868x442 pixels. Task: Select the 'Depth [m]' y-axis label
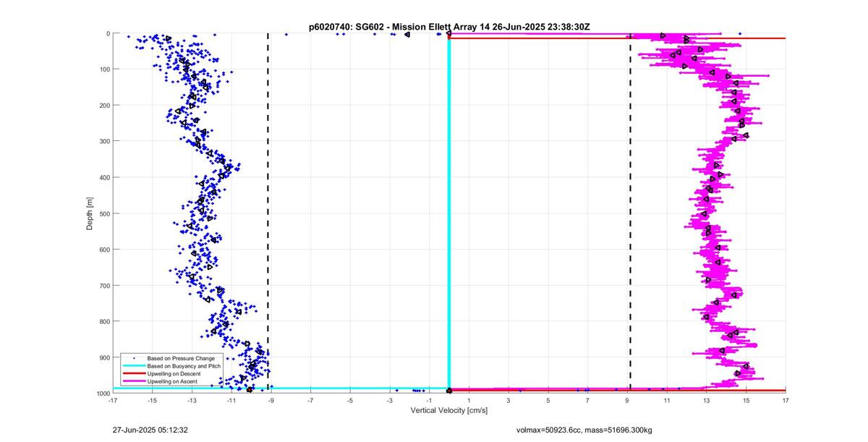tap(90, 213)
